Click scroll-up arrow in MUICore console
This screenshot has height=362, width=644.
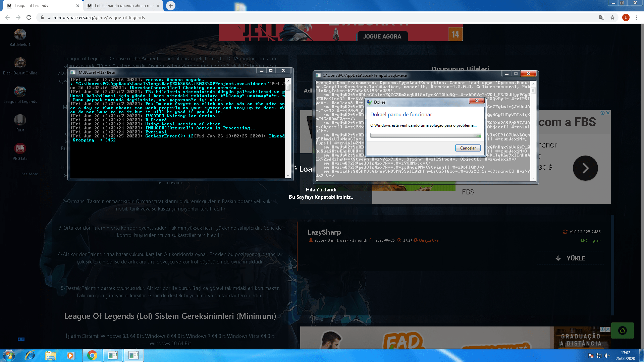tap(288, 81)
